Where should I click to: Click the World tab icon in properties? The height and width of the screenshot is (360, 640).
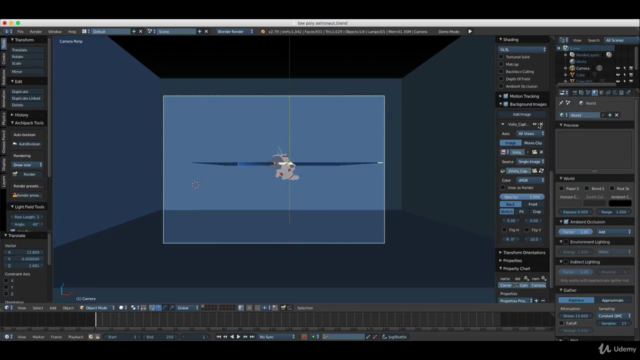[595, 93]
